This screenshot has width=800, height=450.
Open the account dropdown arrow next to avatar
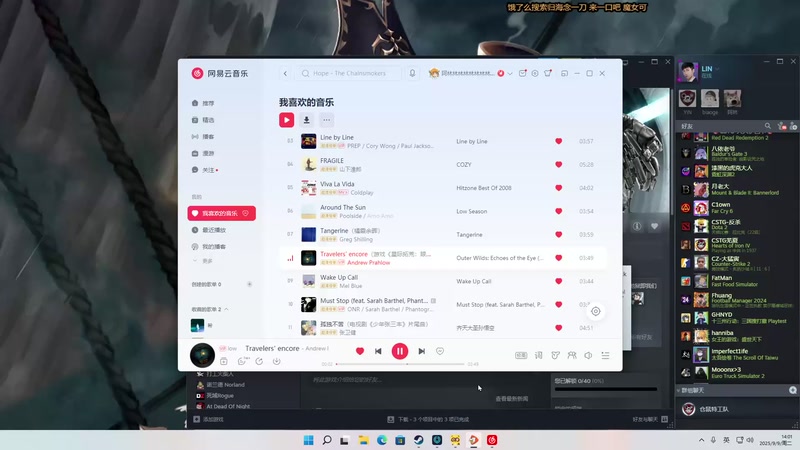click(510, 73)
